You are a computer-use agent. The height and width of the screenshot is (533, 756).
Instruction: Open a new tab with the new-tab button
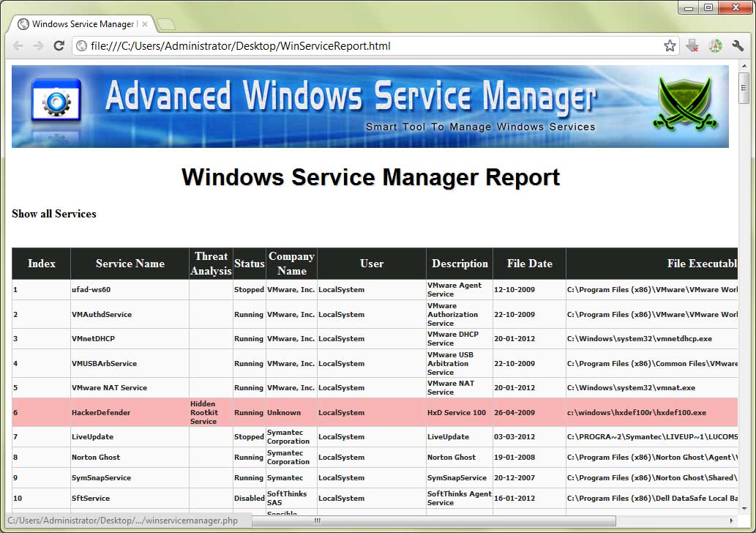tap(166, 24)
